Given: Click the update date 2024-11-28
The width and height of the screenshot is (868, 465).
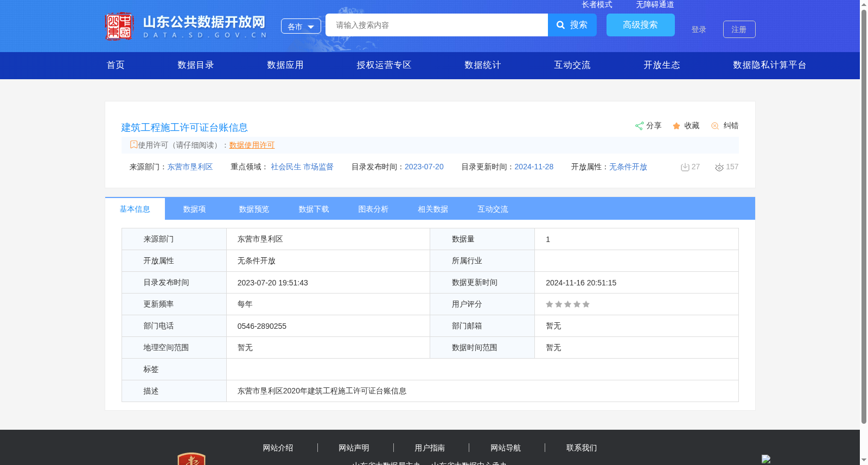Looking at the screenshot, I should [534, 167].
